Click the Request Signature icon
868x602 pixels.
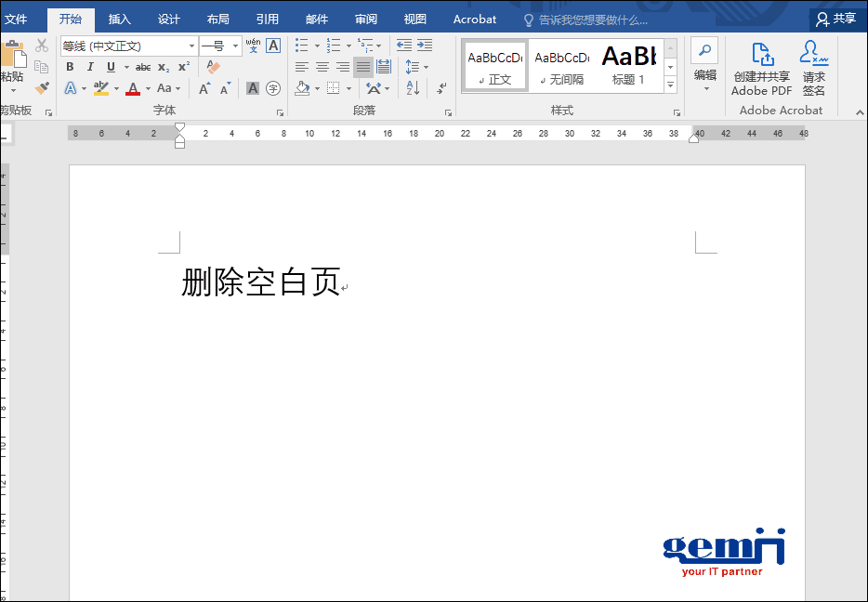tap(814, 68)
